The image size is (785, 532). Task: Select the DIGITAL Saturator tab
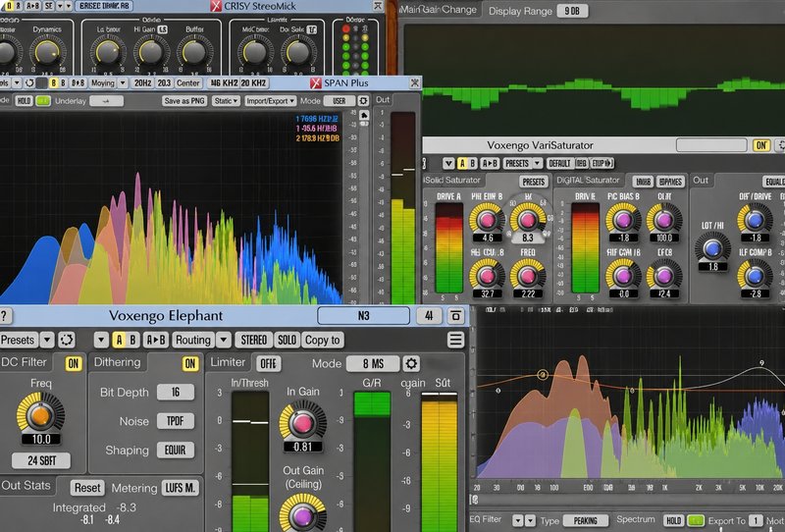(x=588, y=180)
